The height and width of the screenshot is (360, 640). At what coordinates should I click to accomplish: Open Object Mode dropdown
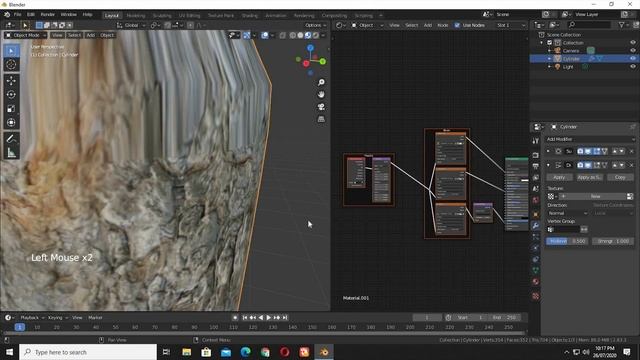click(x=25, y=35)
